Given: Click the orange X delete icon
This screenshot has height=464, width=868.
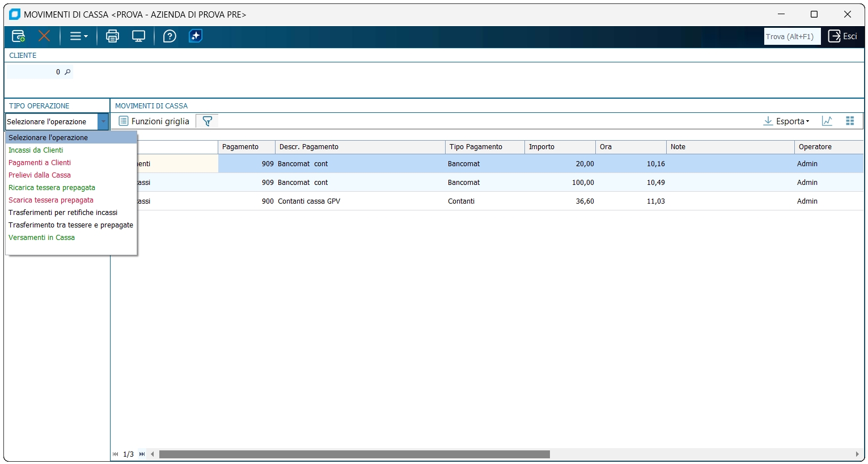Looking at the screenshot, I should (x=44, y=36).
